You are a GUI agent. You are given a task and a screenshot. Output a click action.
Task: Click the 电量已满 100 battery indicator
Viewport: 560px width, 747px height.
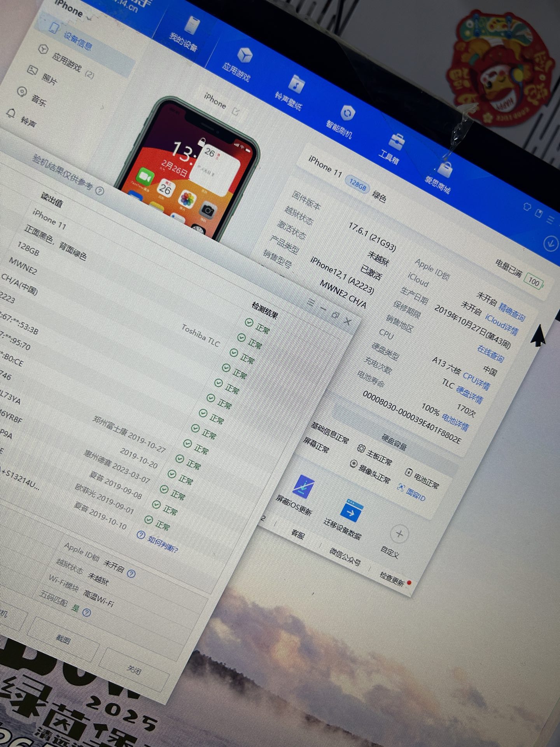click(x=520, y=274)
